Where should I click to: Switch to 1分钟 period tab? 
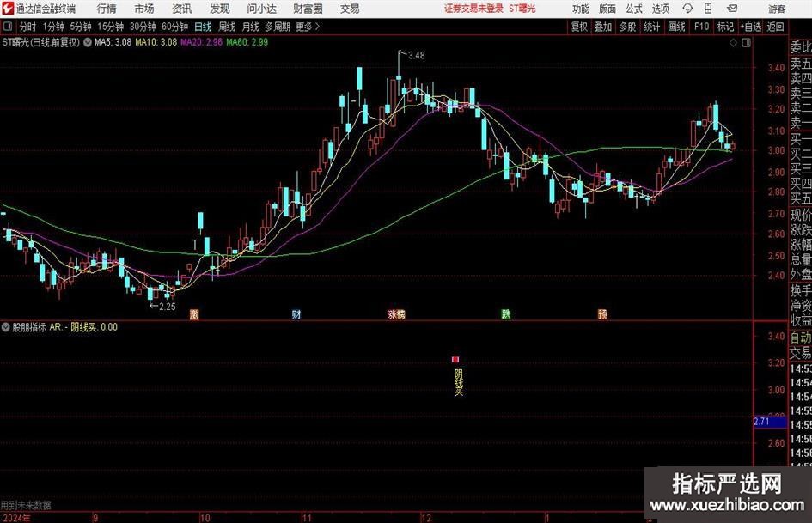53,27
